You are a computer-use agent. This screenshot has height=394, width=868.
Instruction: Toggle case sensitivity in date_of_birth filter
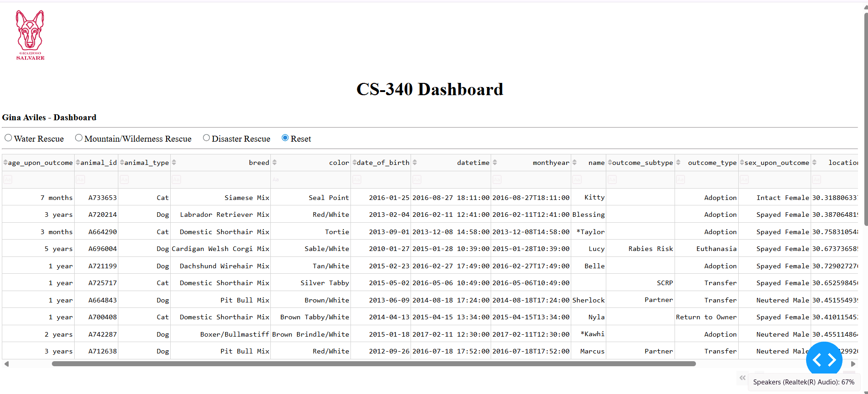pyautogui.click(x=357, y=180)
